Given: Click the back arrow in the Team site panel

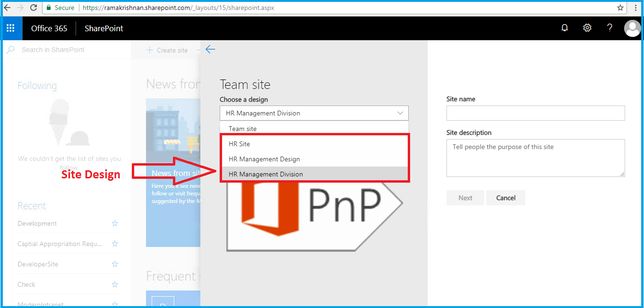Looking at the screenshot, I should (x=210, y=49).
